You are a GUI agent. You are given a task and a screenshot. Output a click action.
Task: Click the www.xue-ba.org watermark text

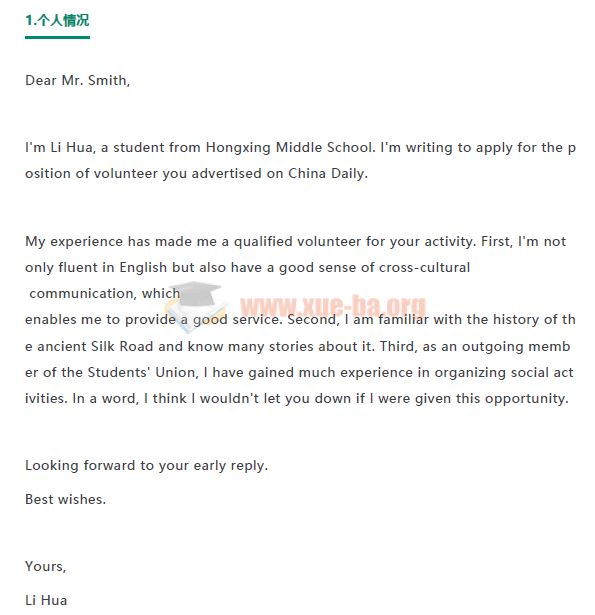click(x=333, y=306)
